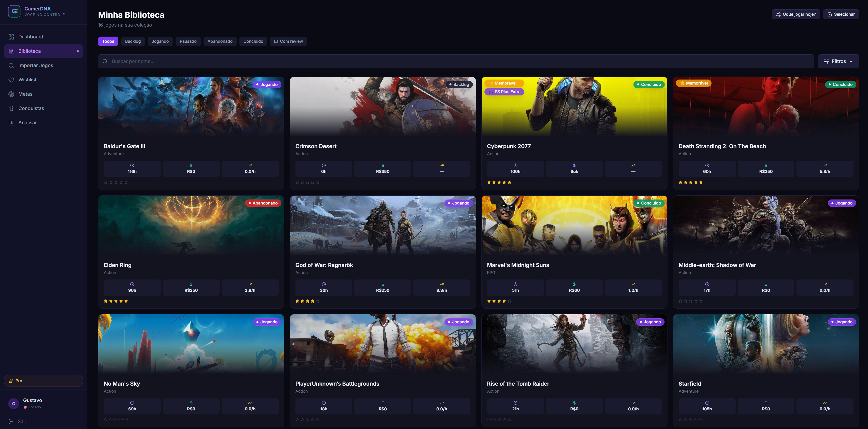
Task: Open the Baldur's Gate III cover image
Action: [x=191, y=106]
